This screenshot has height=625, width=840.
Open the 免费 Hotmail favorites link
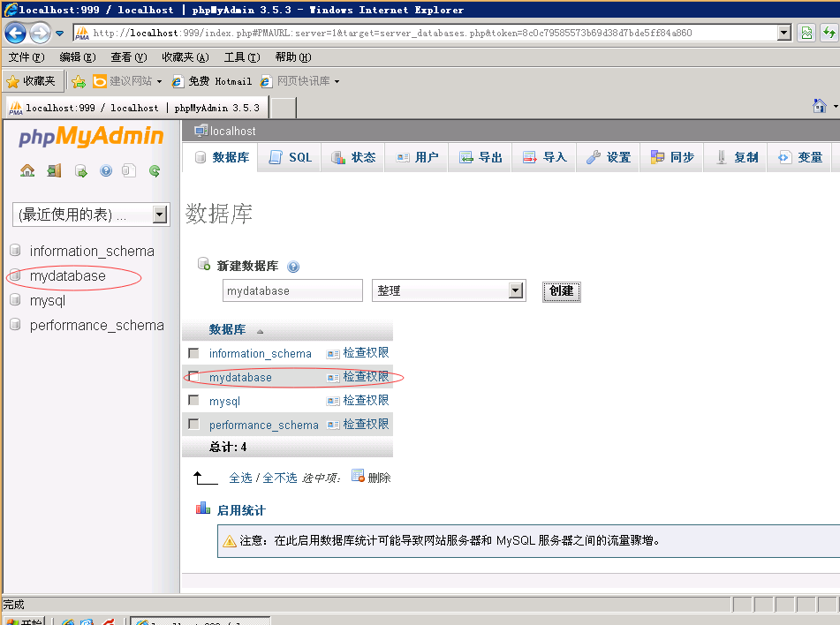point(212,81)
